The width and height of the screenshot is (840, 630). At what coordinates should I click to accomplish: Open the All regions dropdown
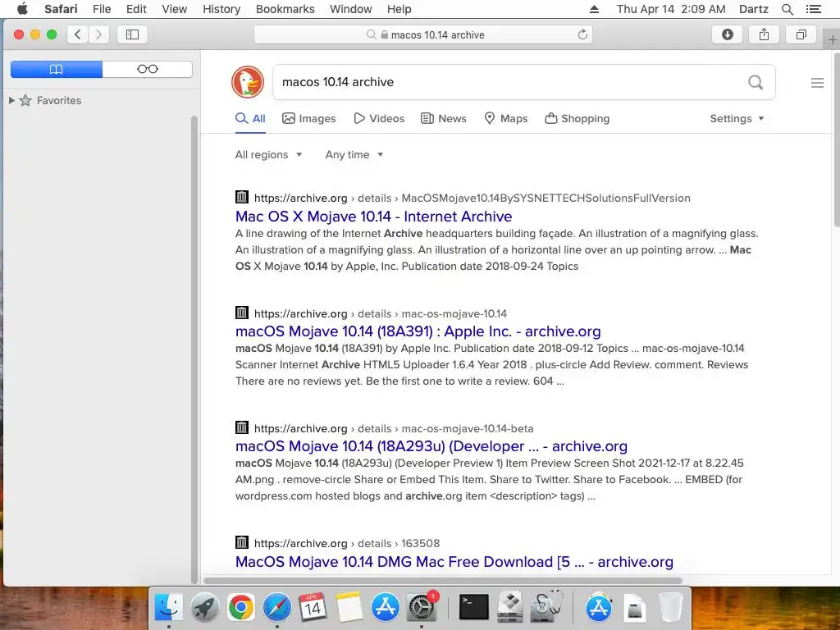pyautogui.click(x=268, y=155)
